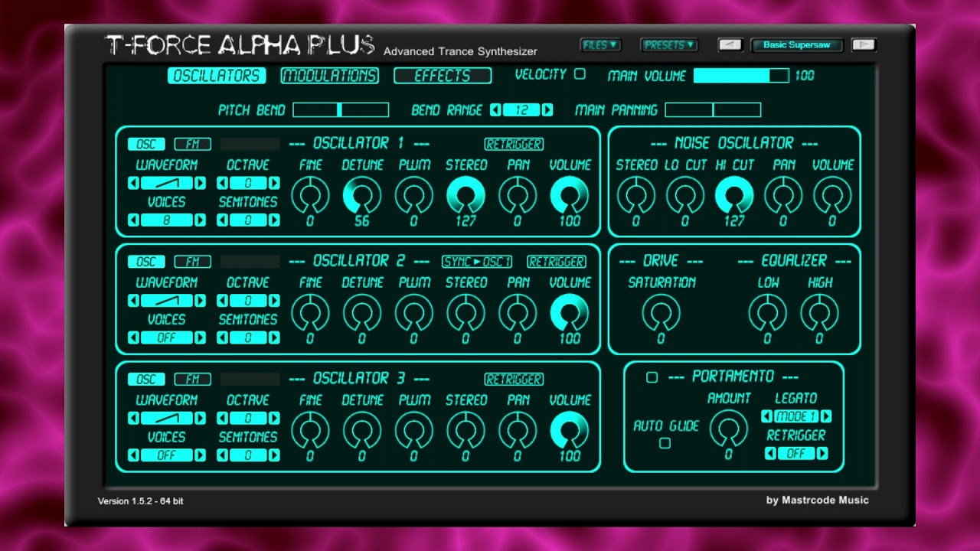Increase Oscillator 1 semitones

tap(273, 220)
